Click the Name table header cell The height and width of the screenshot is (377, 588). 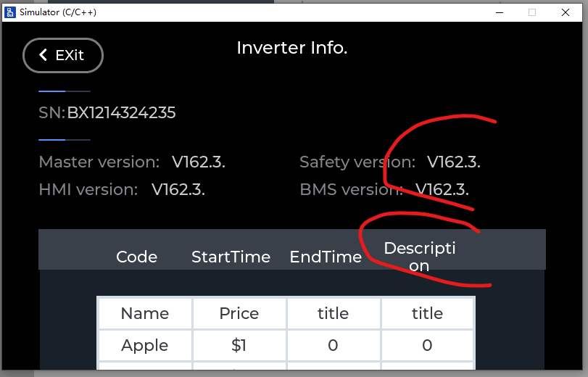coord(145,313)
